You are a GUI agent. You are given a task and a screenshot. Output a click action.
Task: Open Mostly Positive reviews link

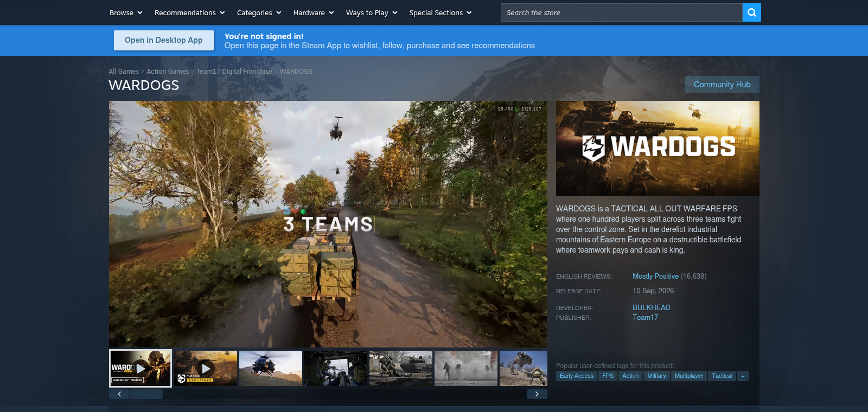pos(655,276)
